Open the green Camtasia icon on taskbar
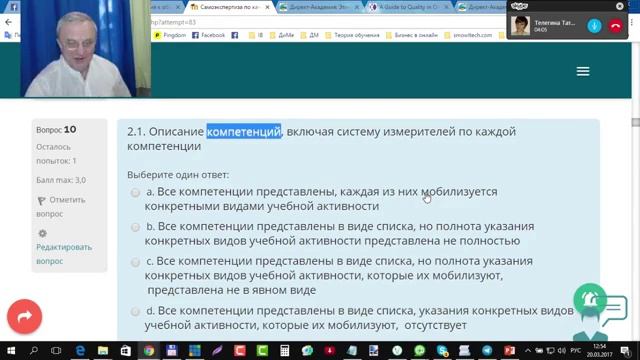The width and height of the screenshot is (640, 360). (262, 351)
